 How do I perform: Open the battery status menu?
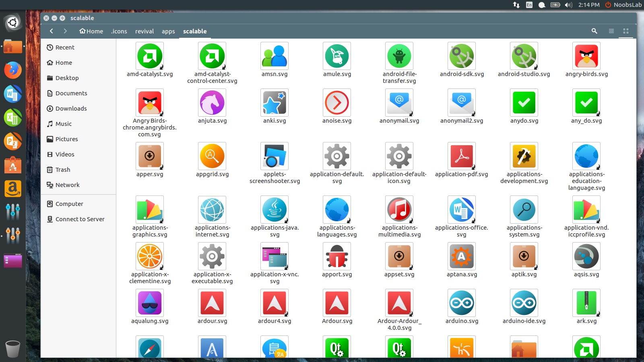[x=555, y=5]
